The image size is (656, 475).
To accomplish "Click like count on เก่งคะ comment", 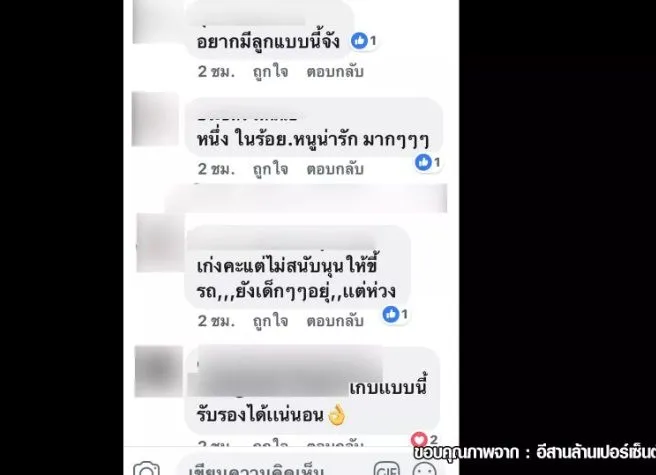I will tap(404, 314).
